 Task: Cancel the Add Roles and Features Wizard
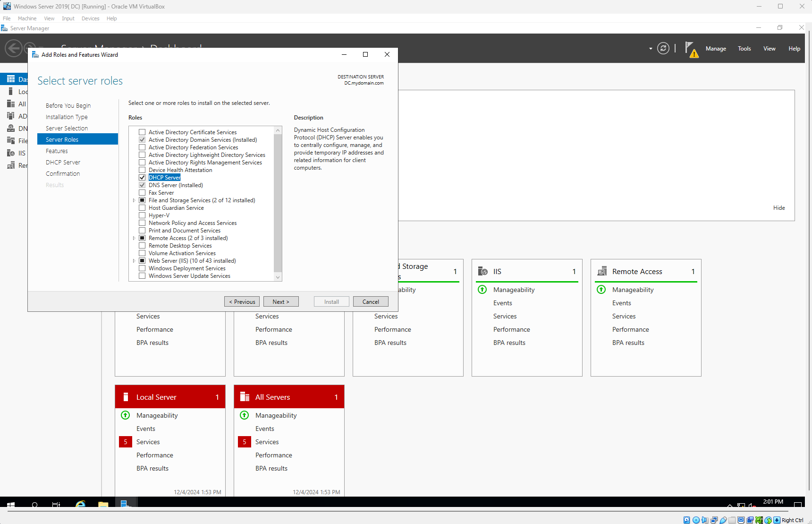point(371,301)
